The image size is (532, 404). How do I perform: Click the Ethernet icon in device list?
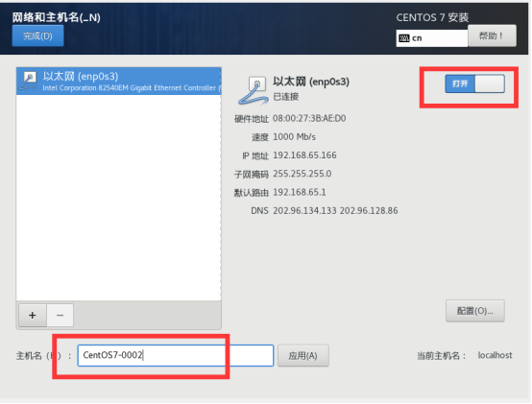(x=29, y=81)
